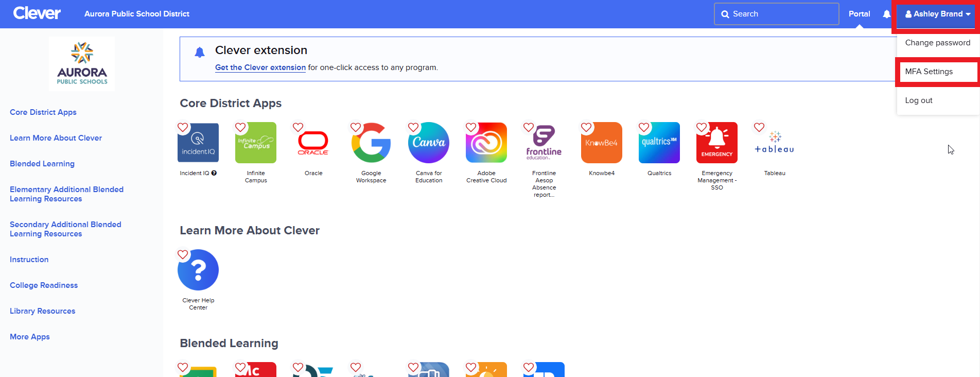
Task: Launch Canva for Education
Action: (429, 143)
